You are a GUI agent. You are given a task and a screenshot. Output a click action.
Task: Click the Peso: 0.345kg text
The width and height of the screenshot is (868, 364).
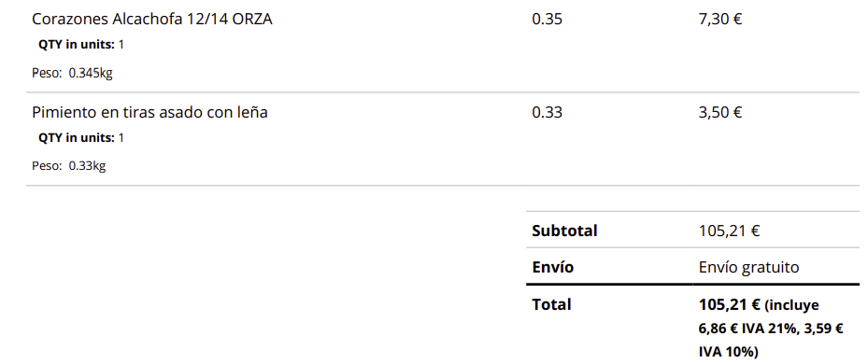pos(73,73)
